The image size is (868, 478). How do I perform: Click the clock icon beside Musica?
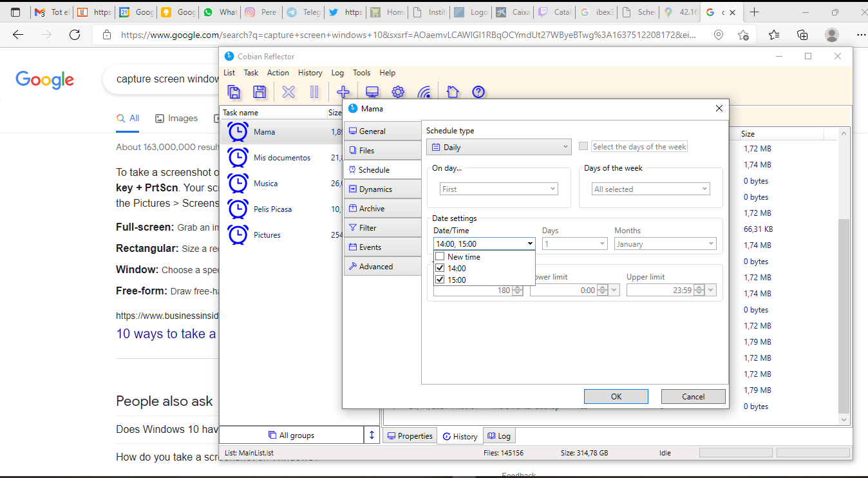click(x=238, y=183)
